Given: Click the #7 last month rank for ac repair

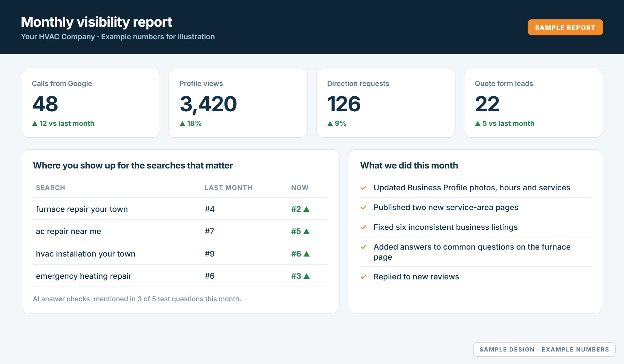Looking at the screenshot, I should click(x=209, y=231).
